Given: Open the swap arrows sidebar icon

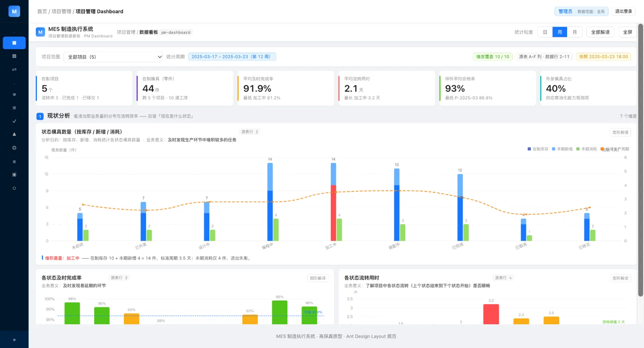Looking at the screenshot, I should pos(14,70).
